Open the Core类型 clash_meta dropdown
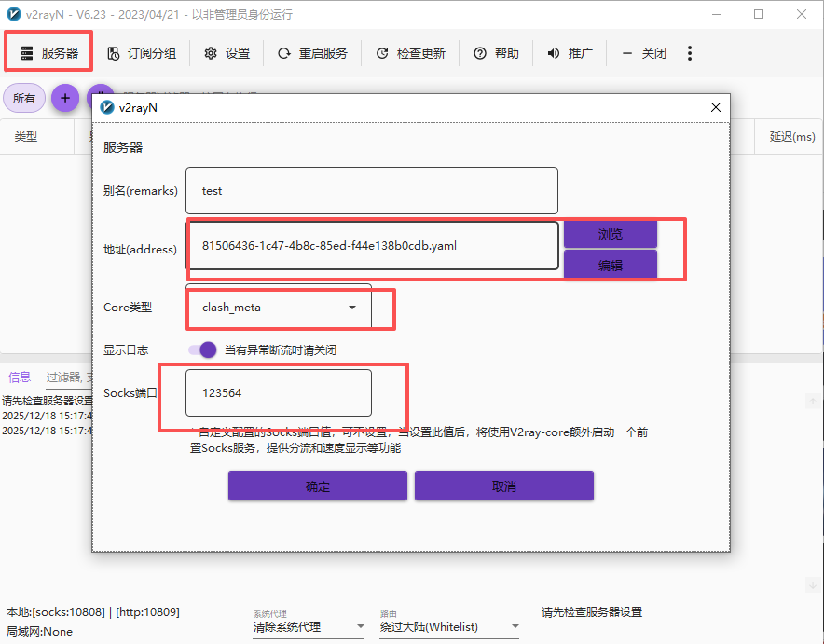Viewport: 824px width, 644px height. tap(279, 308)
